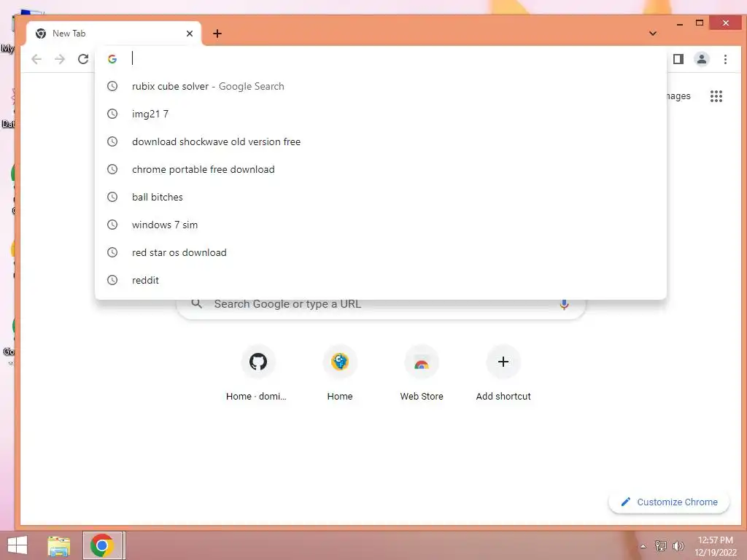Open a new tab with plus button
This screenshot has width=747, height=560.
tap(217, 34)
